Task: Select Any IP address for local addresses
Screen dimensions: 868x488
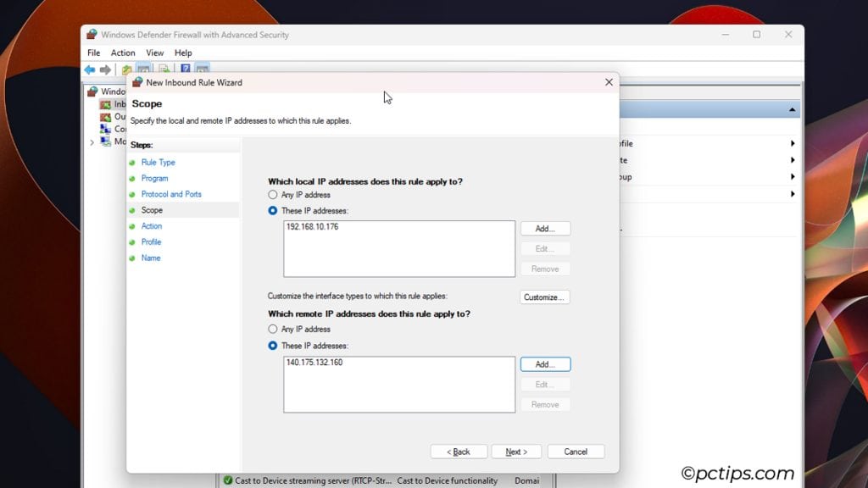Action: tap(273, 195)
